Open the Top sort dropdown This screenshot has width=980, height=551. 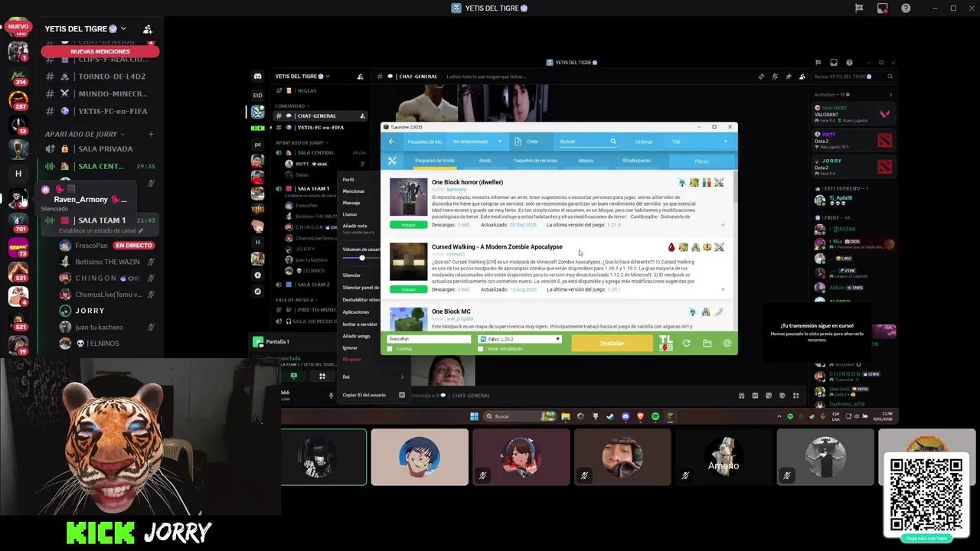700,142
